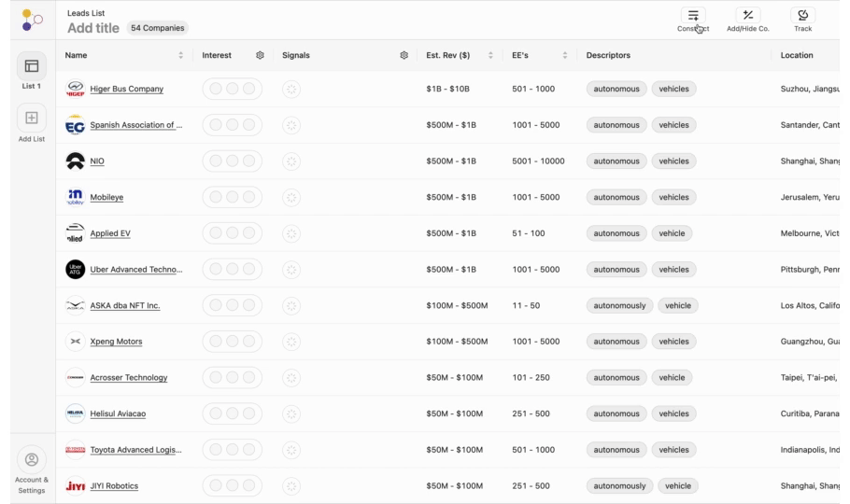Click the Location column header
This screenshot has width=850, height=504.
pos(797,55)
